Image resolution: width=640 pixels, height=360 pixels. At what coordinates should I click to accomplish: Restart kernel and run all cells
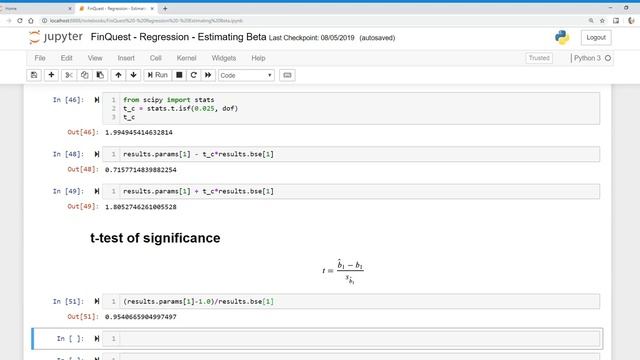click(208, 75)
